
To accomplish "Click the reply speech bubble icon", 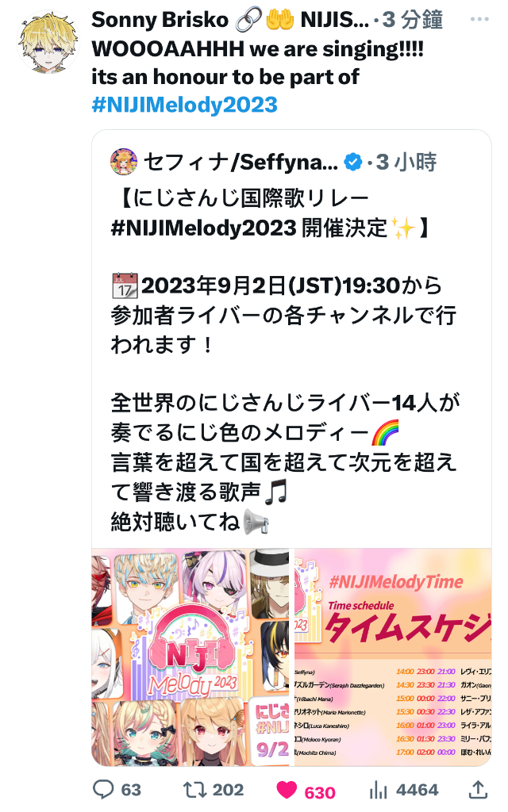I will coord(103,789).
